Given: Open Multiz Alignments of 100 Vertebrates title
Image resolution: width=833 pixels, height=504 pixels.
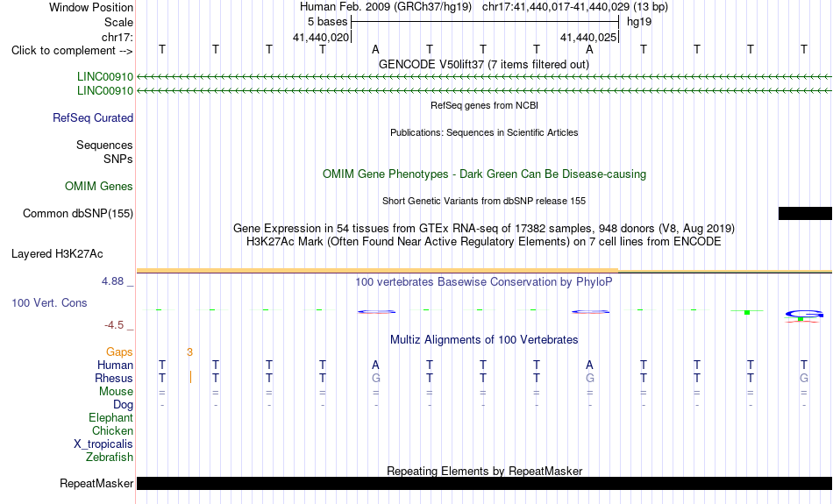Looking at the screenshot, I should [x=484, y=340].
